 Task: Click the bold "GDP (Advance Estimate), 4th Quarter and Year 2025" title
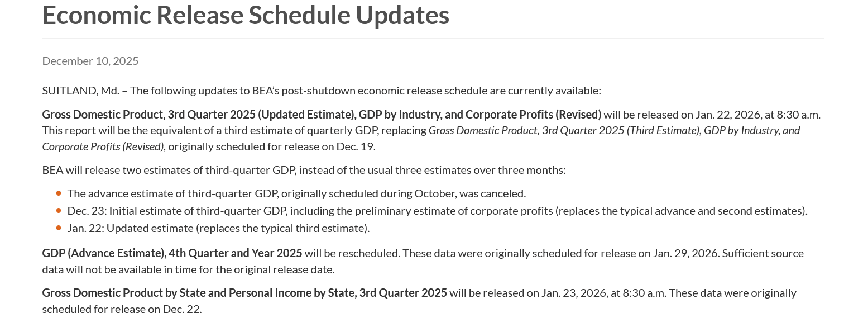pyautogui.click(x=172, y=253)
